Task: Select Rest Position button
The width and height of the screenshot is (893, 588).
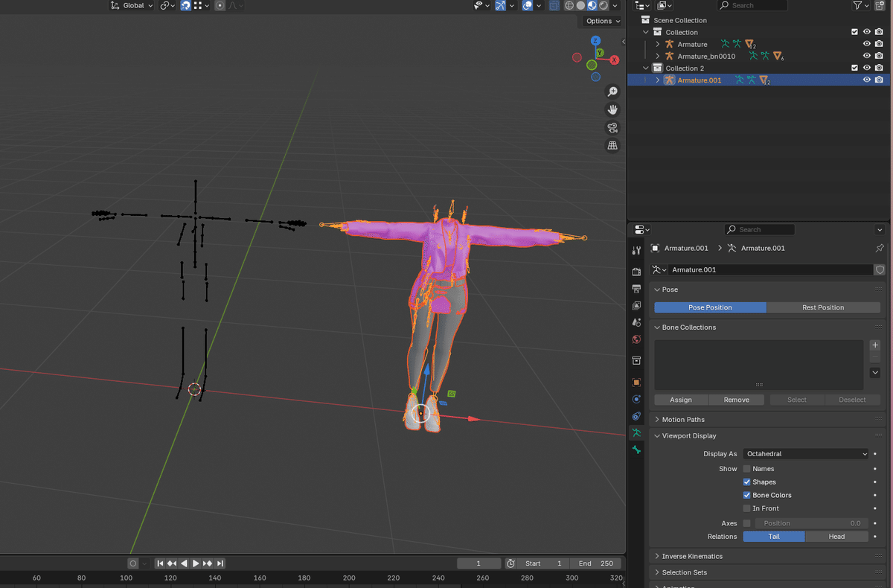Action: 823,307
